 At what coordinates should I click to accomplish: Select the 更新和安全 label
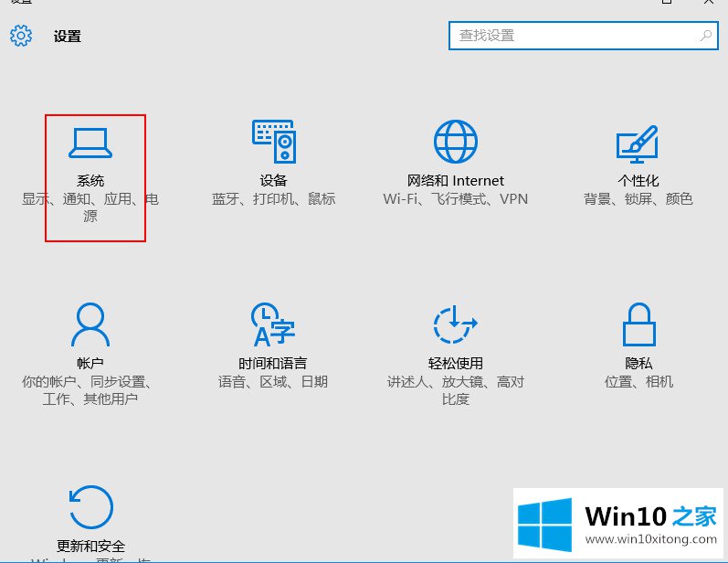pos(90,546)
